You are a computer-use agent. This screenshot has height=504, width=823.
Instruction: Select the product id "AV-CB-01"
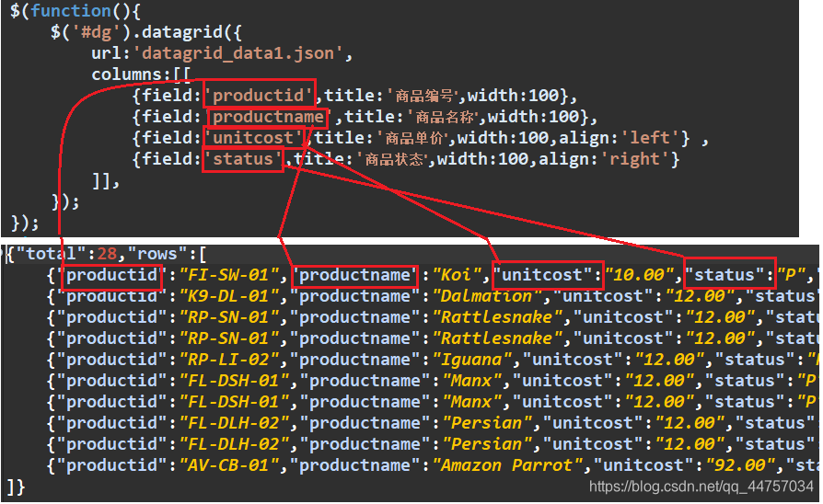click(229, 465)
